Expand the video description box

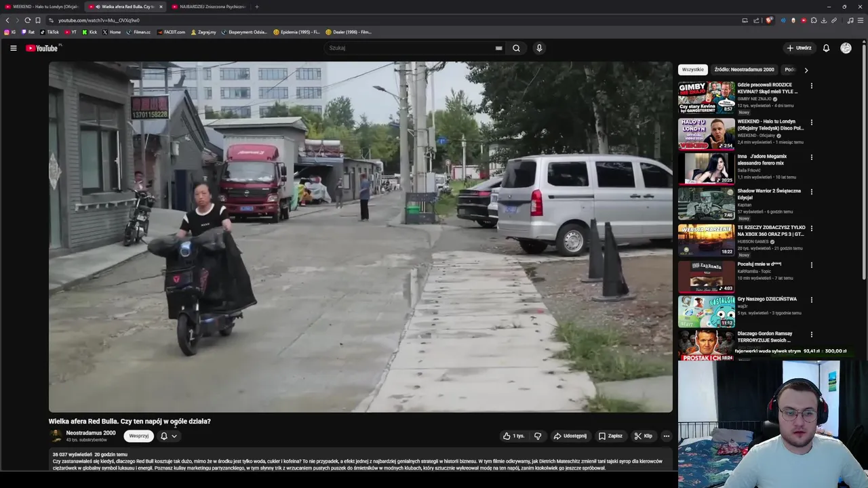(360, 460)
